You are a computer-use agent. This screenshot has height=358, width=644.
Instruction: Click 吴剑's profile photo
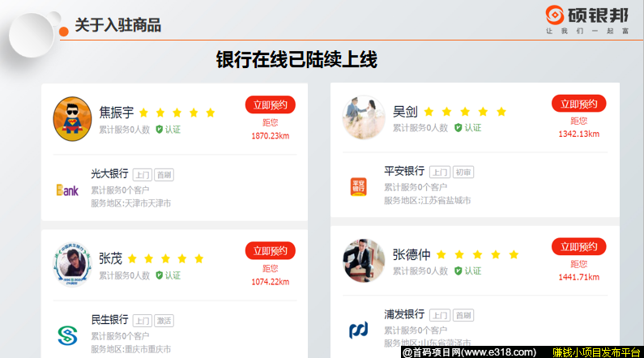(x=363, y=118)
